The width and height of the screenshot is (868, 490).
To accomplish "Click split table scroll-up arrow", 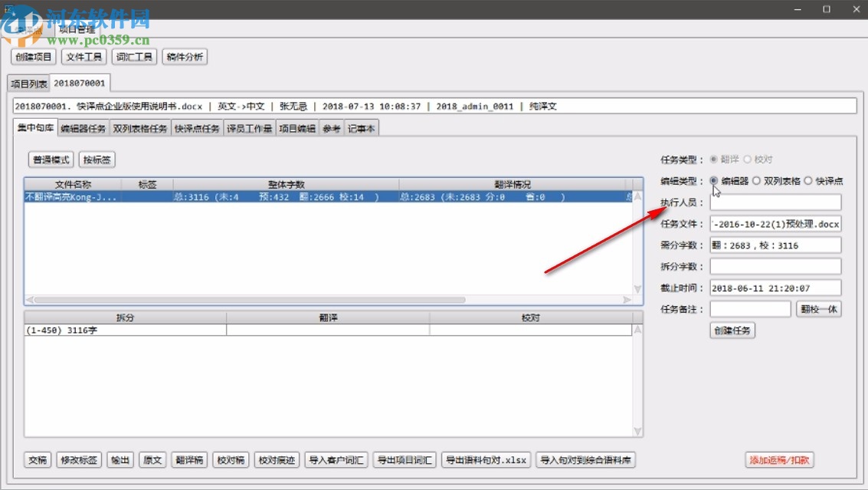I will tap(637, 330).
